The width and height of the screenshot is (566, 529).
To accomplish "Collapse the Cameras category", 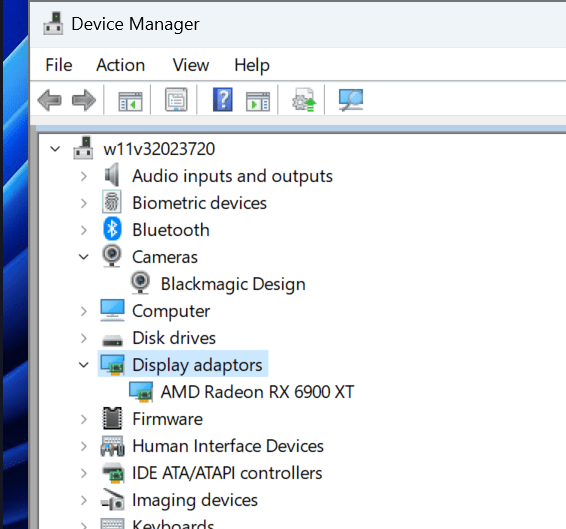I will (84, 257).
